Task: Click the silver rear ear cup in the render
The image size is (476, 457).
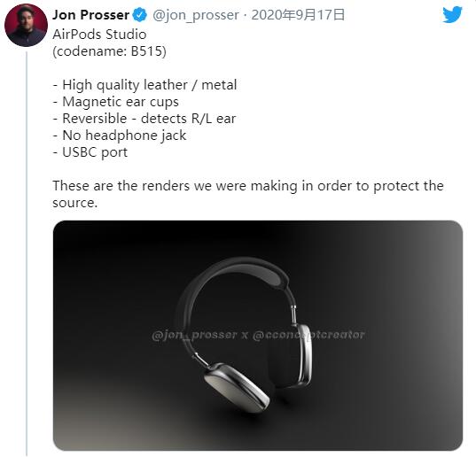Action: click(303, 355)
